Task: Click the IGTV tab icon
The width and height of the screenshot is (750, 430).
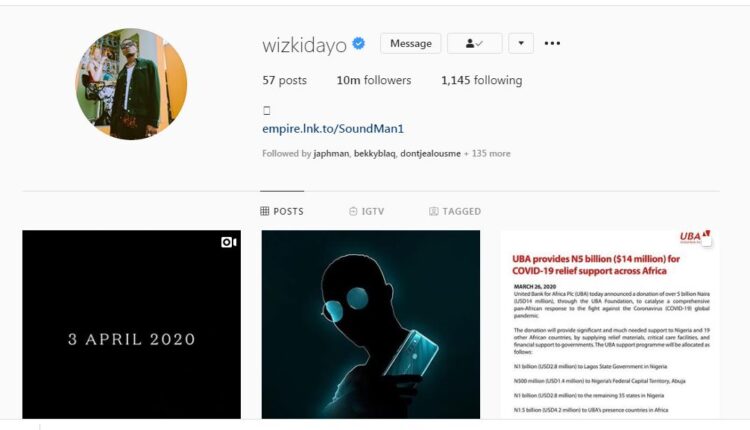Action: (353, 211)
